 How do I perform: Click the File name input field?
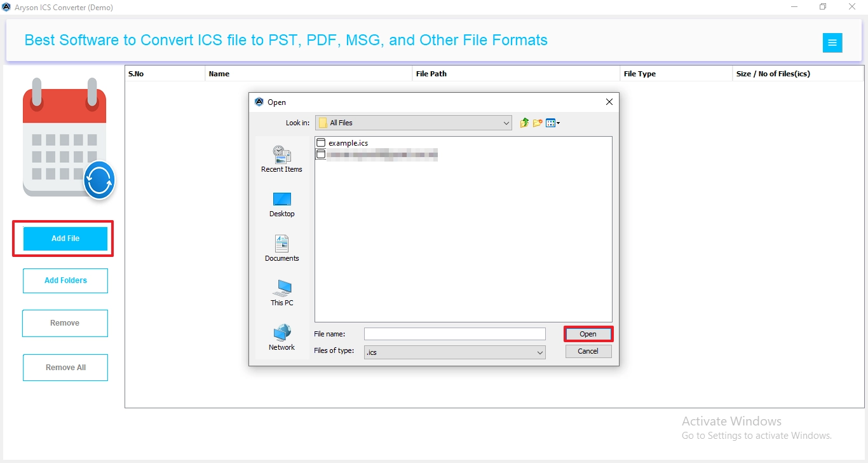click(454, 334)
